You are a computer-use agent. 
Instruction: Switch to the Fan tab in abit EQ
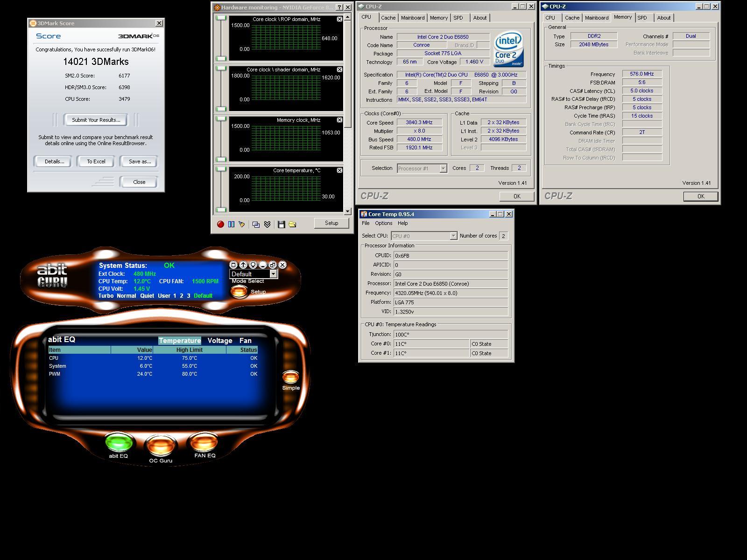[245, 341]
